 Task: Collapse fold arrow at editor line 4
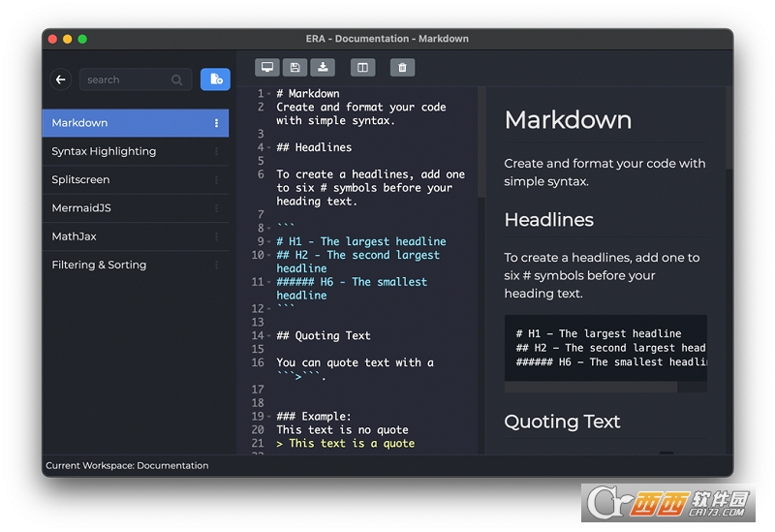269,147
